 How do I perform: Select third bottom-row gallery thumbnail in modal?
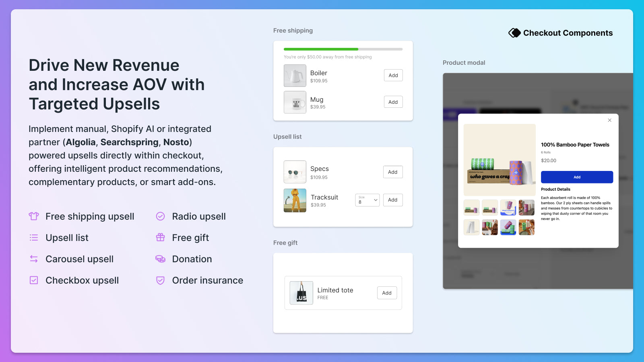tap(508, 227)
